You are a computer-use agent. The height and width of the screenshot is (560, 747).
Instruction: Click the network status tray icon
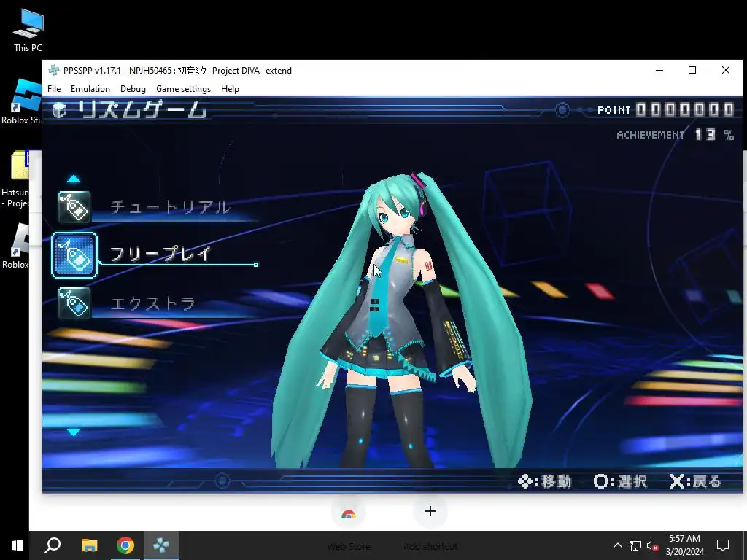pyautogui.click(x=635, y=545)
